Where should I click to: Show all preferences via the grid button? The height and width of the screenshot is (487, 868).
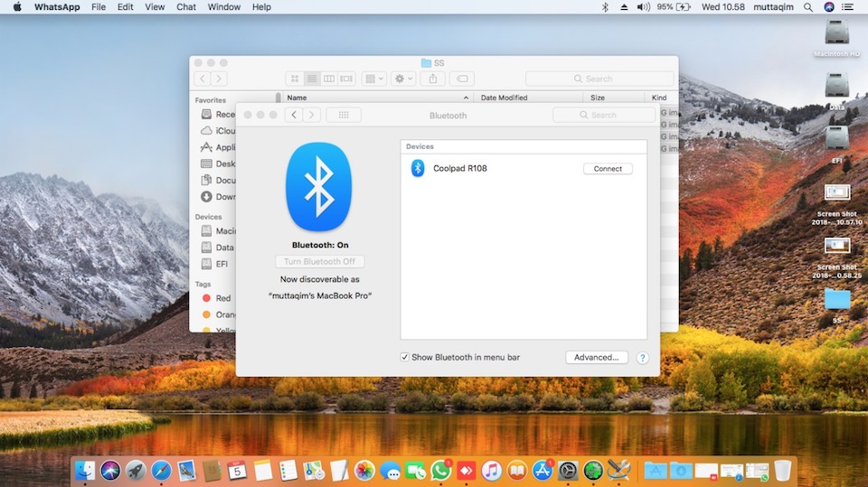344,115
